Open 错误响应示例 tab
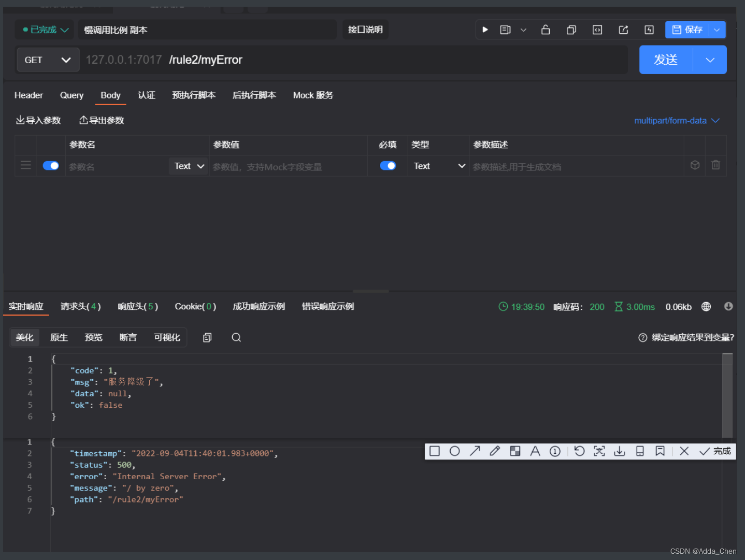 (x=328, y=306)
